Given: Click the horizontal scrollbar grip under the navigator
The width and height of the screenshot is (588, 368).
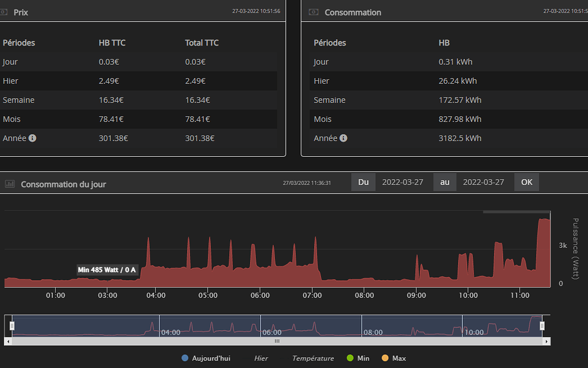Looking at the screenshot, I should [x=277, y=341].
